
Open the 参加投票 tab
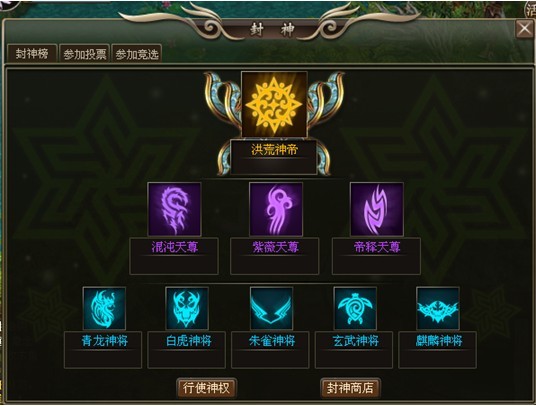pyautogui.click(x=84, y=54)
